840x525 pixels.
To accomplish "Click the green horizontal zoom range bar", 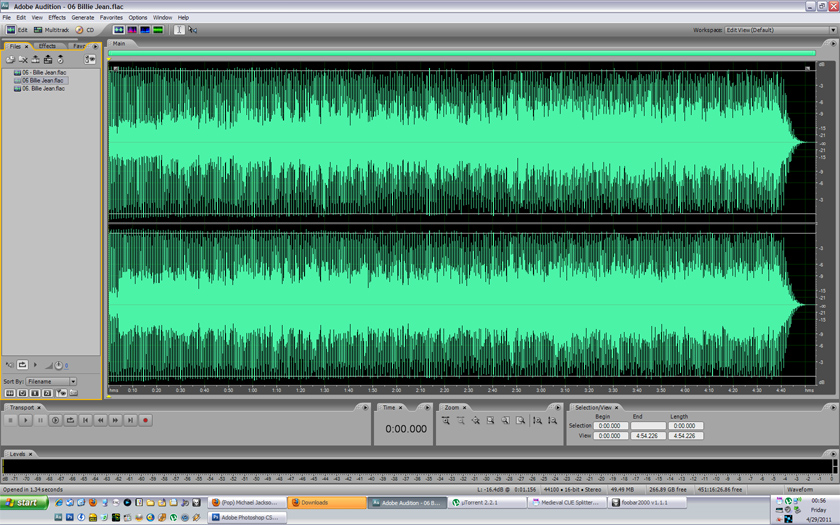I will (462, 53).
